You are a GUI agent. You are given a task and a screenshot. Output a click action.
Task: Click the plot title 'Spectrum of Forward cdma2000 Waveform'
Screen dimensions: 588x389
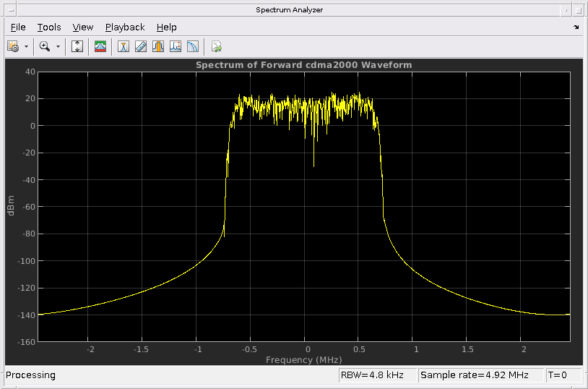point(303,65)
